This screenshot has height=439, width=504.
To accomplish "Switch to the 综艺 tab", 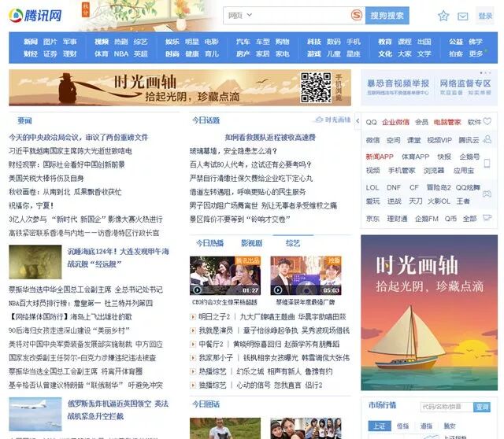I will click(x=293, y=243).
